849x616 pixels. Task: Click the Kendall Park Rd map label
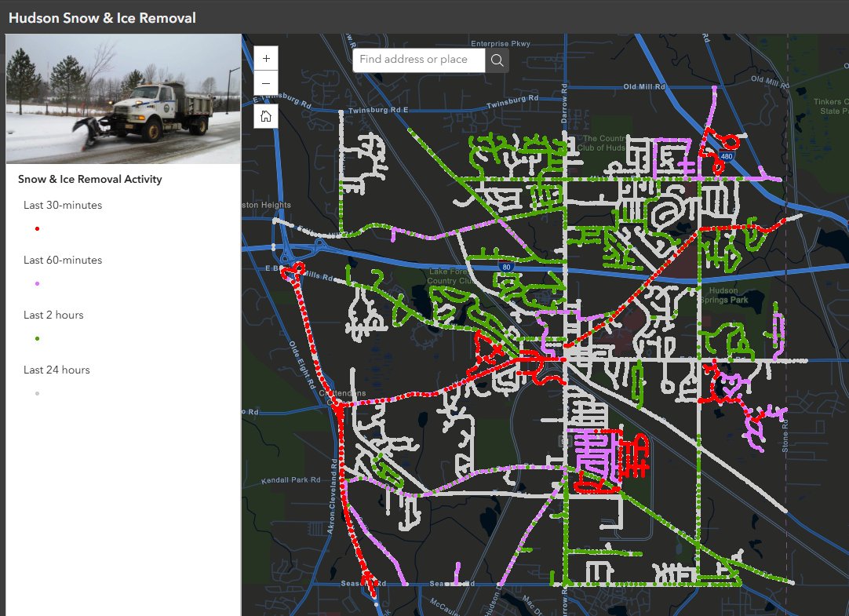pyautogui.click(x=291, y=480)
